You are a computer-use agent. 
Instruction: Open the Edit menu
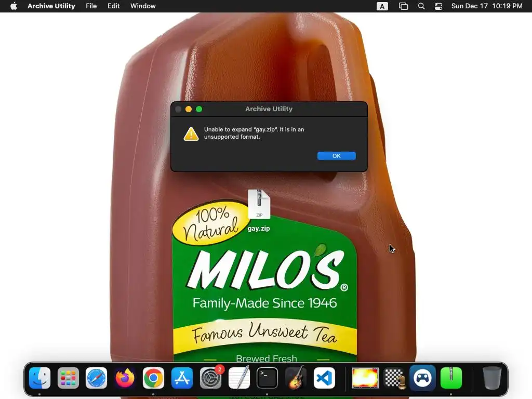click(x=113, y=6)
